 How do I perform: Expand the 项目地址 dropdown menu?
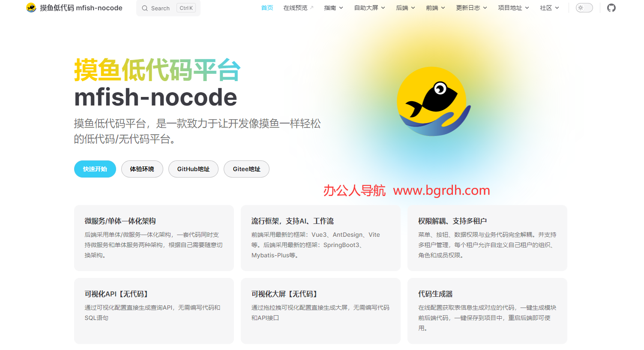pyautogui.click(x=513, y=8)
